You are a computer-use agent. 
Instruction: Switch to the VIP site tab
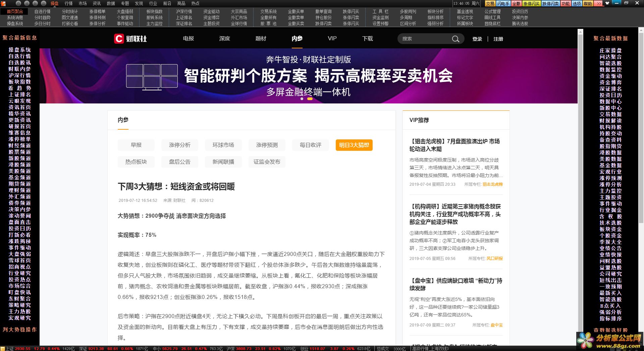(x=332, y=39)
